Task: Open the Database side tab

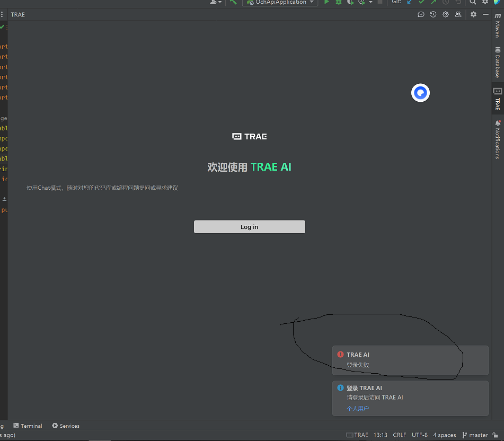Action: (498, 62)
